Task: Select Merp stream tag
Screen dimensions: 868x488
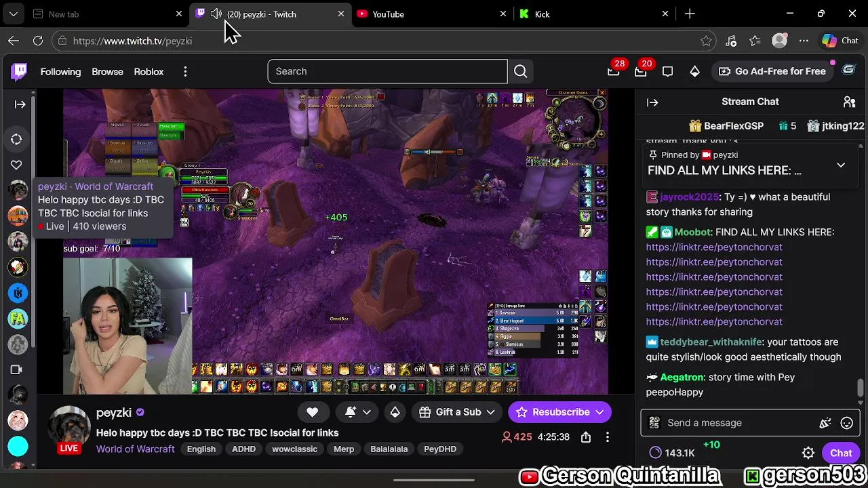Action: (x=344, y=449)
